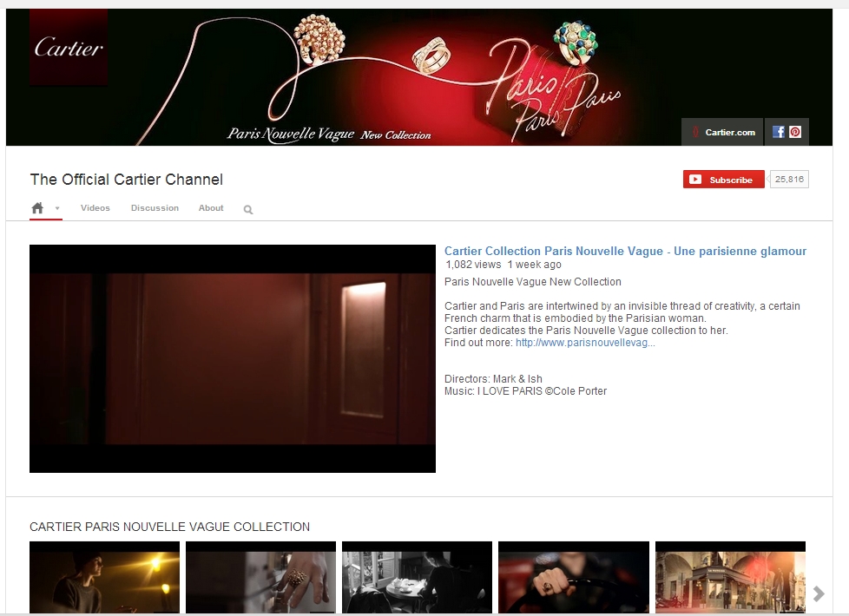849x616 pixels.
Task: Switch to the Videos tab
Action: pos(95,208)
